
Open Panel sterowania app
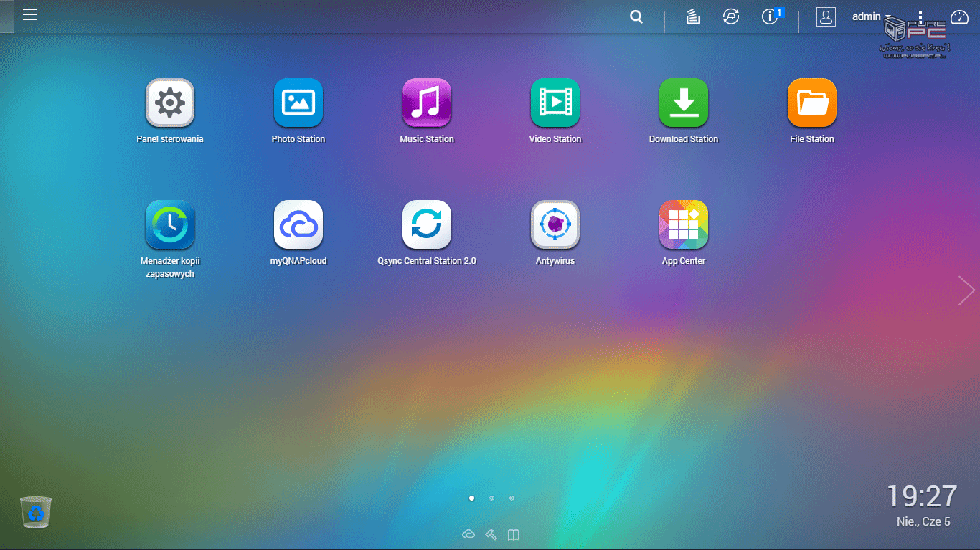(170, 103)
